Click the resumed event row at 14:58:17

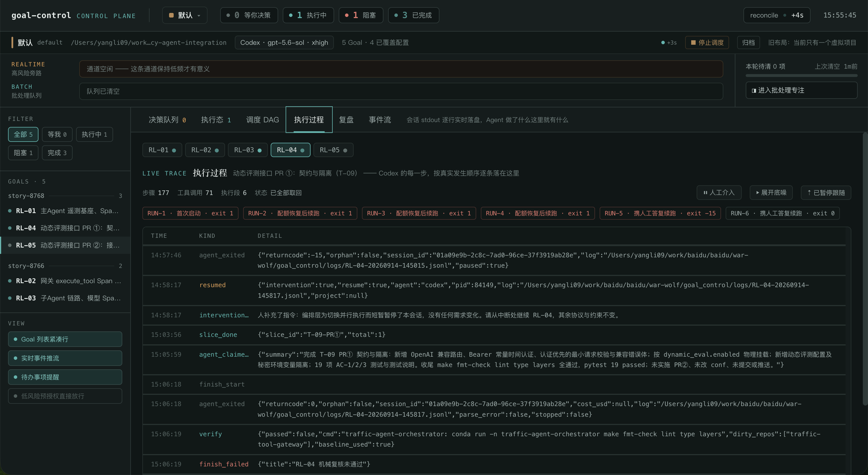click(x=494, y=290)
